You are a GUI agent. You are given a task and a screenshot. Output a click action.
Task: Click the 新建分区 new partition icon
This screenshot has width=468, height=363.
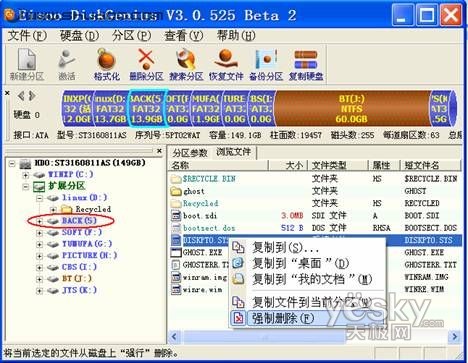coord(27,65)
